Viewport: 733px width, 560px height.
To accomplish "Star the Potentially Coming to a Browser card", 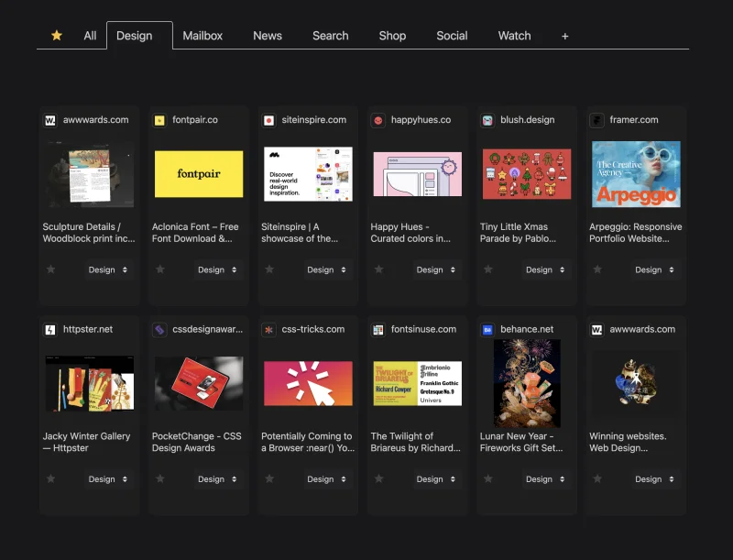I will coord(269,478).
